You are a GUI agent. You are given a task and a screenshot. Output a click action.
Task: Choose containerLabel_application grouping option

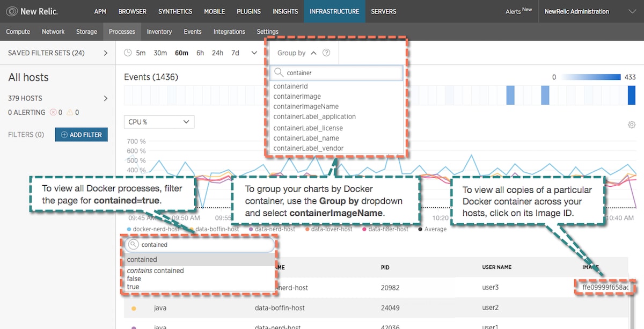[314, 116]
